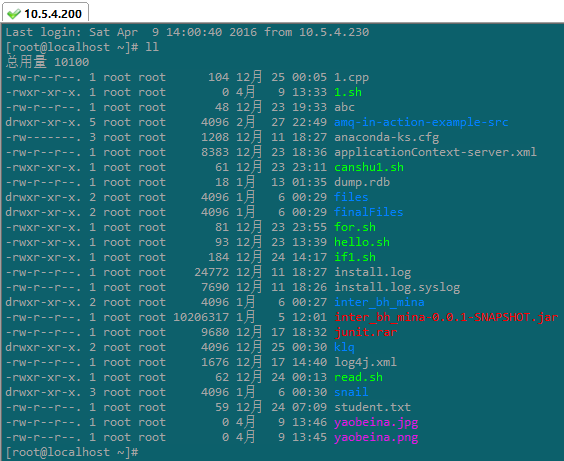
Task: Click the blue directory name inter_bh_mina
Action: pos(379,302)
